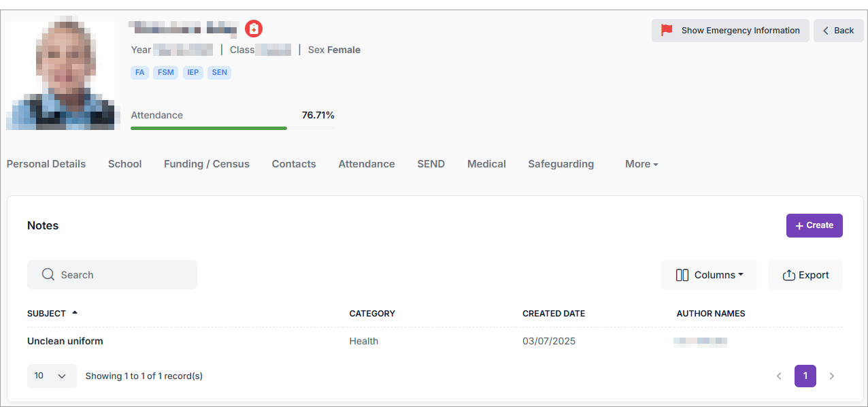Select the Funding / Census tab
The width and height of the screenshot is (868, 407).
point(206,164)
